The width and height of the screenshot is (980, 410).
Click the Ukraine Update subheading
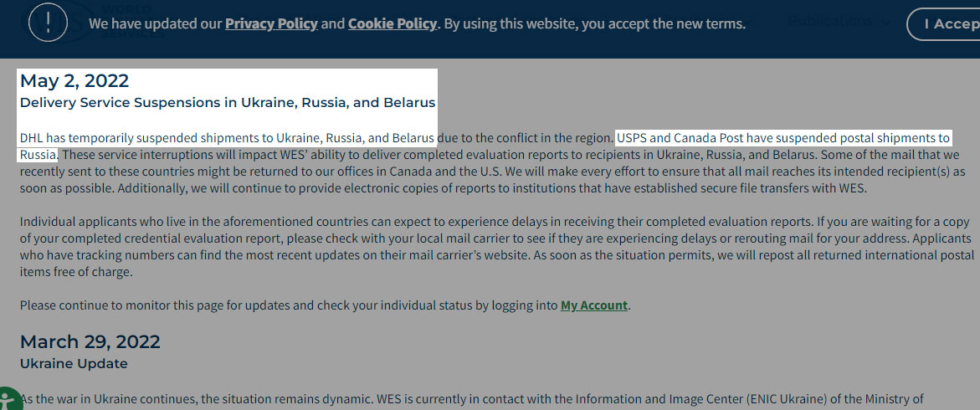(x=74, y=364)
